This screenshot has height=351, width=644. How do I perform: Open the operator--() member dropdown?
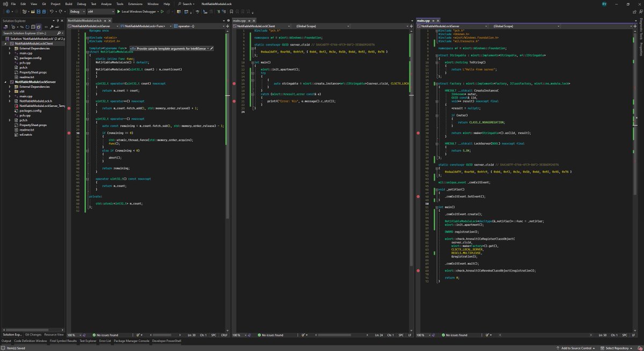tap(199, 26)
